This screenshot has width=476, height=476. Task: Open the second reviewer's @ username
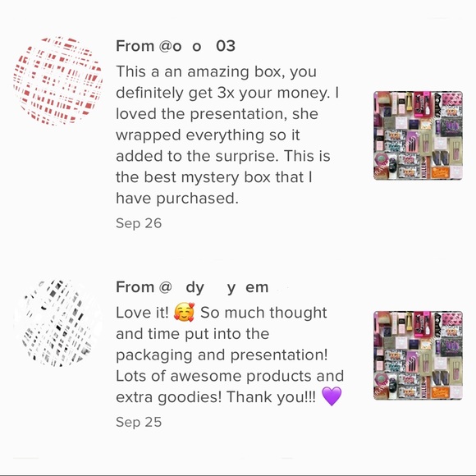coord(213,287)
